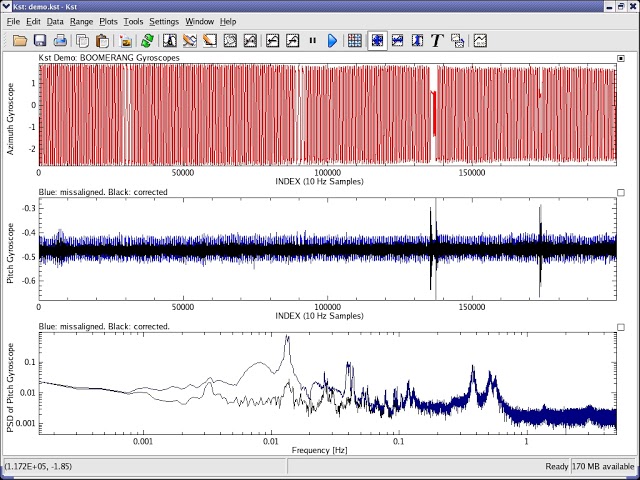This screenshot has height=480, width=640.
Task: Select the Y zoom mouse mode icon
Action: point(417,40)
